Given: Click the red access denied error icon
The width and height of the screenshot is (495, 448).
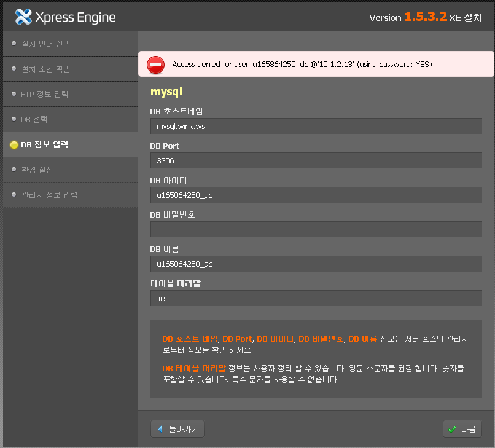Looking at the screenshot, I should (x=155, y=65).
